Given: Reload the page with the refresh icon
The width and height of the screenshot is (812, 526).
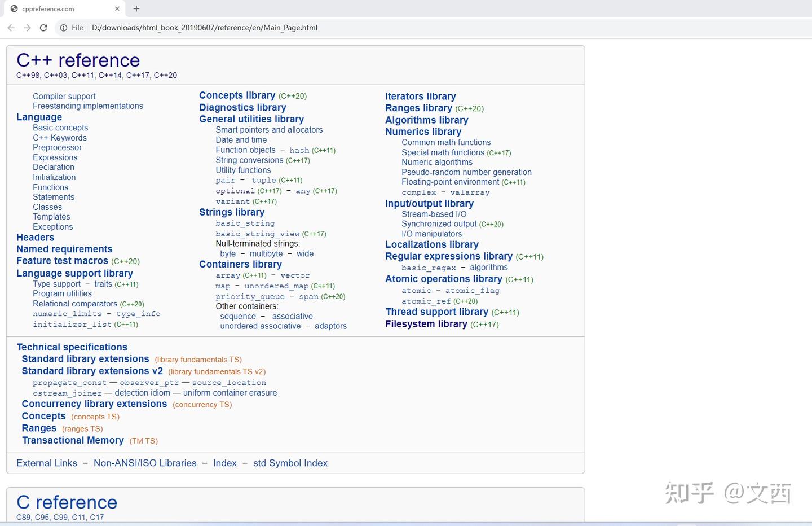Looking at the screenshot, I should click(43, 28).
